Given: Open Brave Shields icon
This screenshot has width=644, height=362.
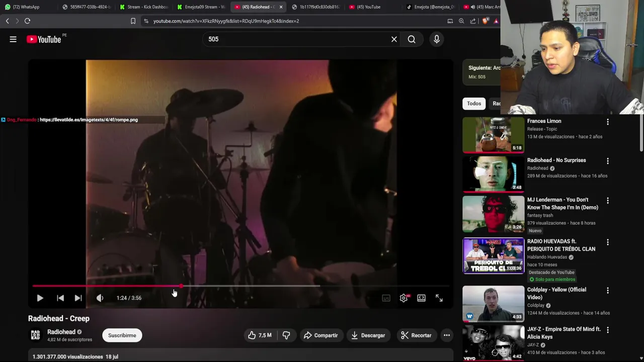Looking at the screenshot, I should [485, 21].
